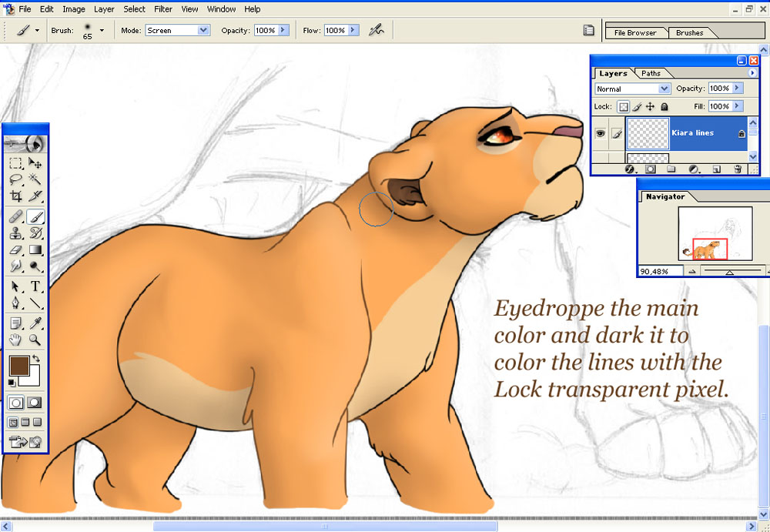
Task: Click the trash icon in Layers panel
Action: 738,169
